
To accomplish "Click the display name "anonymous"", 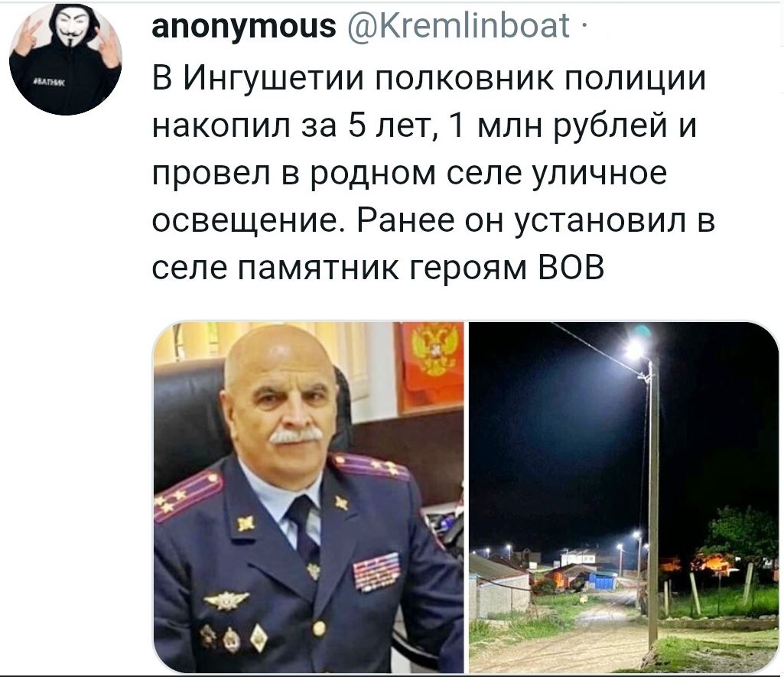I will pos(244,25).
